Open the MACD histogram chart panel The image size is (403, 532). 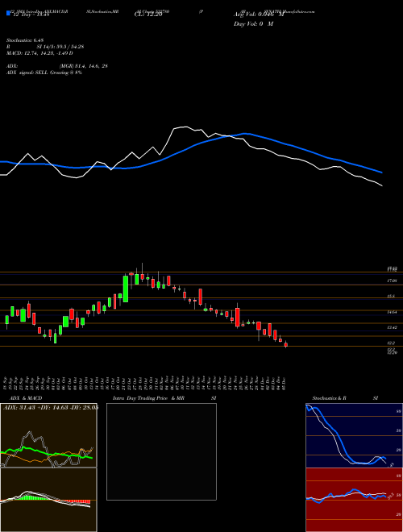point(48,500)
